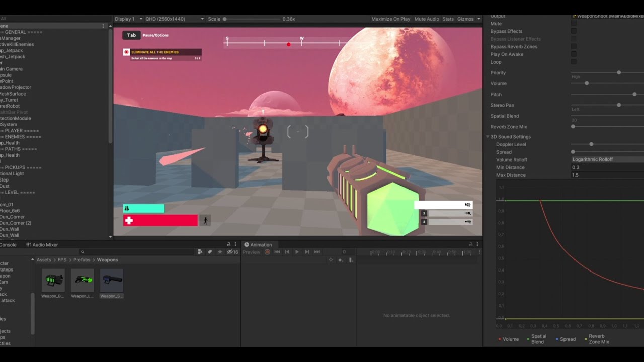Toggle hidden packages visibility icon
This screenshot has width=644, height=362.
(232, 252)
